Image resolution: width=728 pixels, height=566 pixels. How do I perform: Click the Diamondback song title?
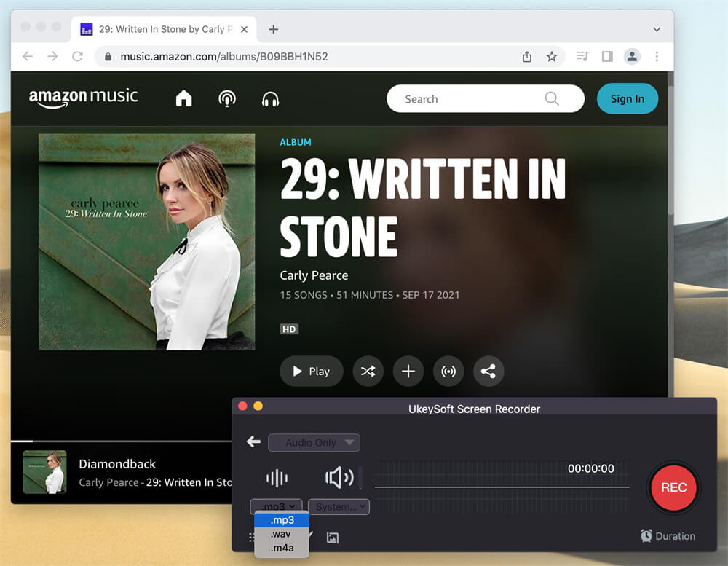pyautogui.click(x=117, y=464)
